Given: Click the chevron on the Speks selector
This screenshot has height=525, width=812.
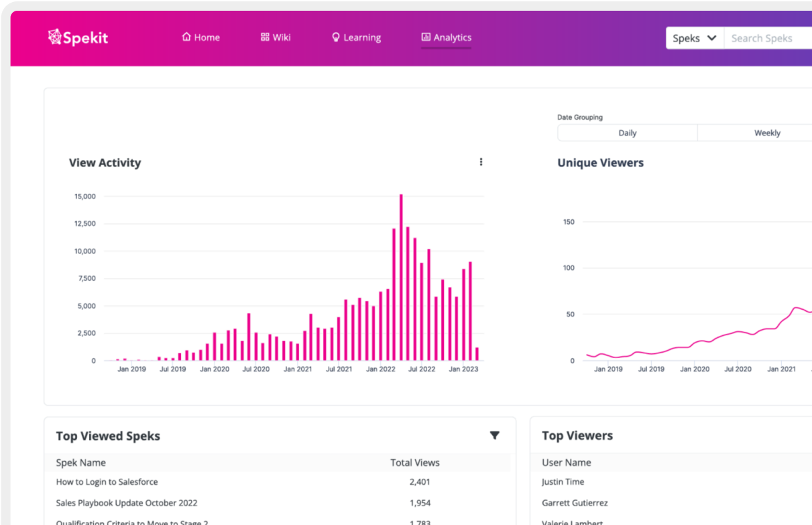Looking at the screenshot, I should (712, 38).
